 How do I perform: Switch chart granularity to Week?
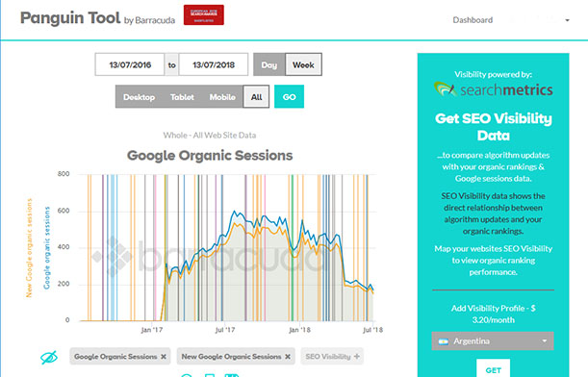(303, 64)
